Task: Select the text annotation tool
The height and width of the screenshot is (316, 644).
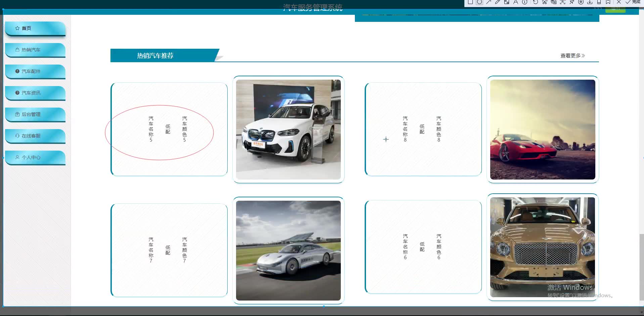Action: (x=515, y=2)
